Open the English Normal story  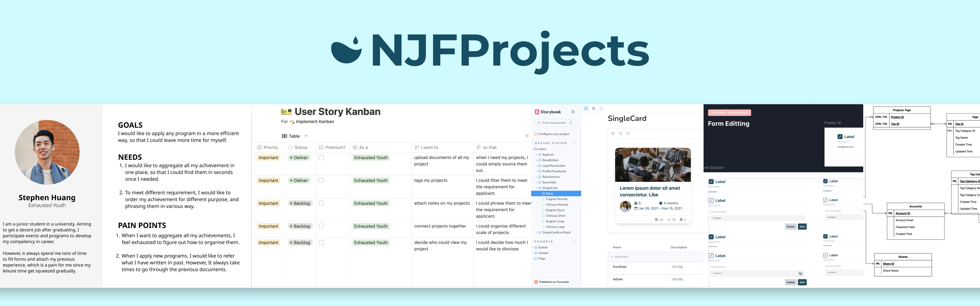pyautogui.click(x=555, y=199)
